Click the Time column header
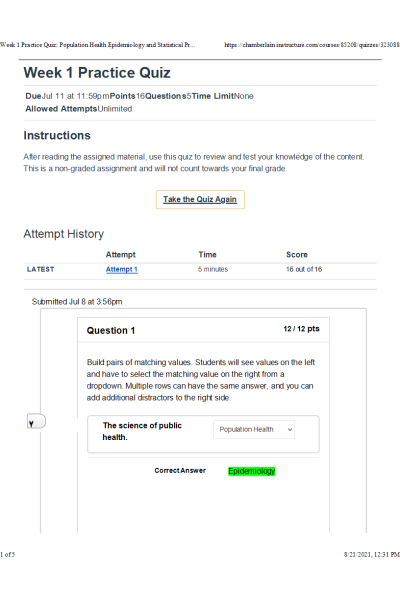The width and height of the screenshot is (400, 600). (207, 254)
